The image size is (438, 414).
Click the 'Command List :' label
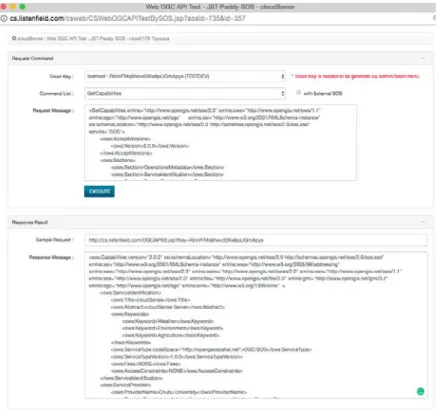(x=57, y=93)
